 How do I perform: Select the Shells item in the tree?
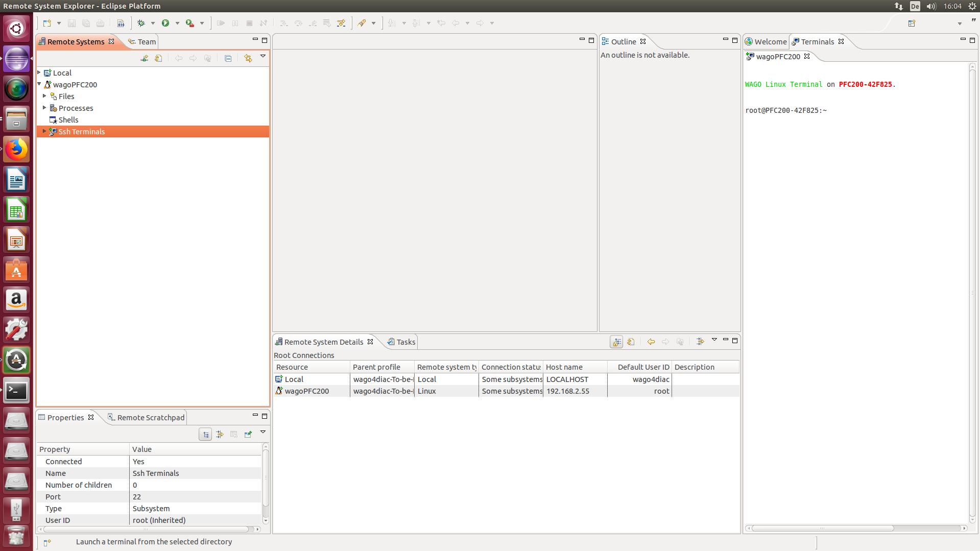pos(68,120)
